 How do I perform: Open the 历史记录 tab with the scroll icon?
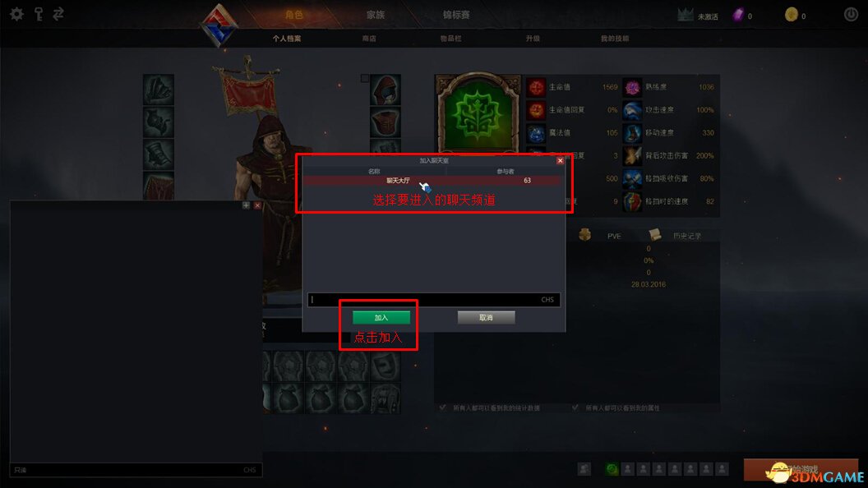676,236
